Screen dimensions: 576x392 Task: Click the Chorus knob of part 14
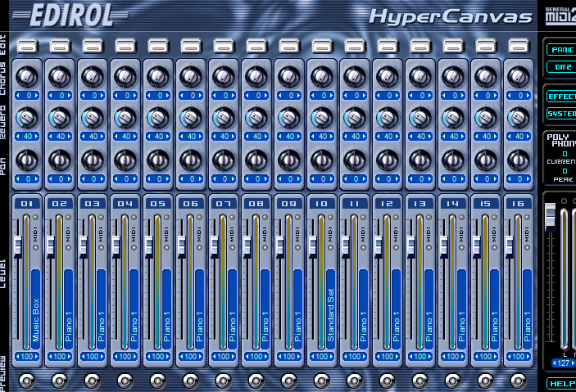coord(452,77)
